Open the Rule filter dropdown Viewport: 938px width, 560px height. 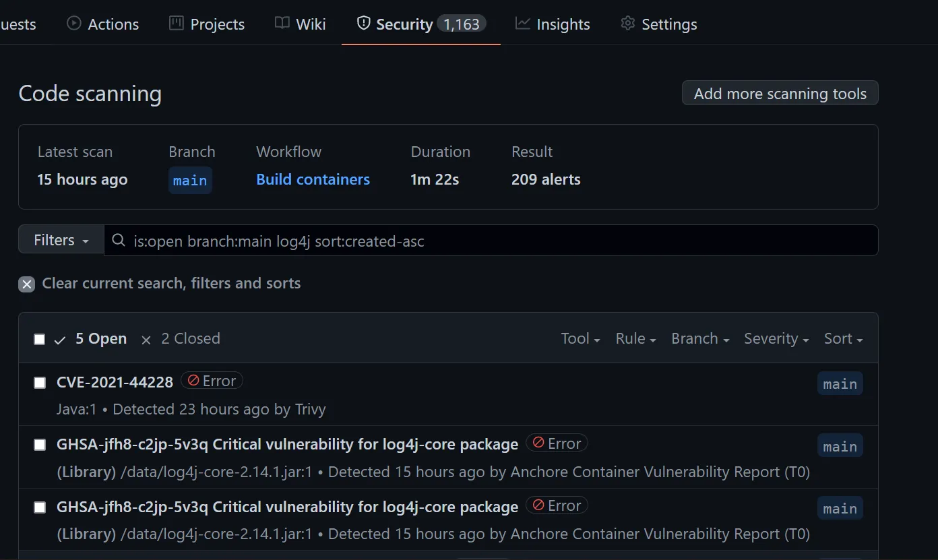635,339
